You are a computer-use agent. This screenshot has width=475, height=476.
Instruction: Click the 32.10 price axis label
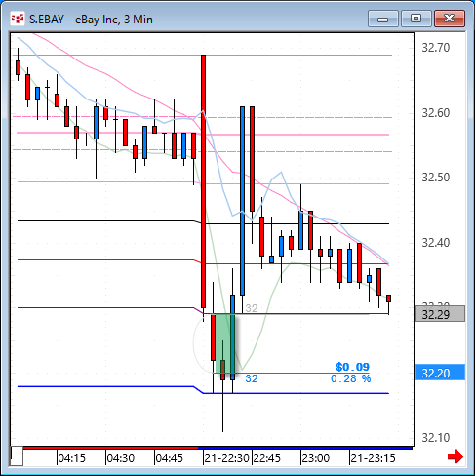[x=435, y=438]
